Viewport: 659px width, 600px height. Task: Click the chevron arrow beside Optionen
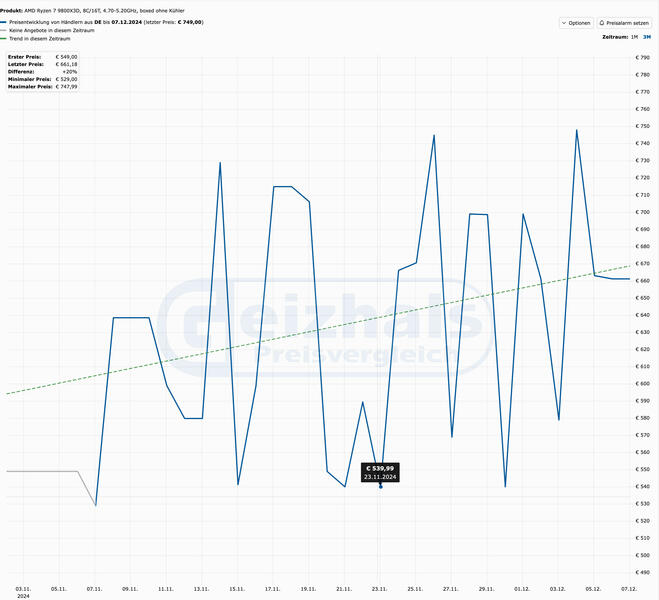click(564, 23)
